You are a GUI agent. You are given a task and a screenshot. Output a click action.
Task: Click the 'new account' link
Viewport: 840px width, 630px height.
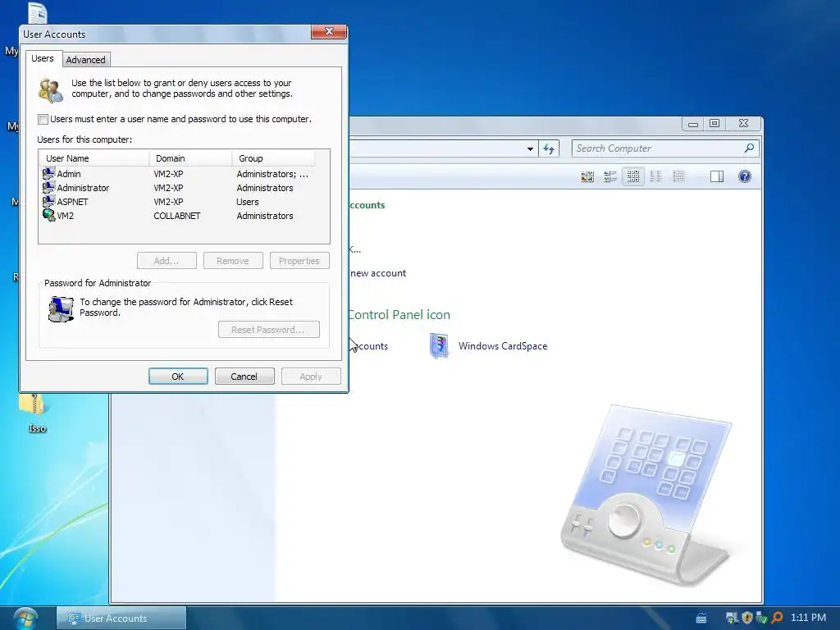[x=378, y=273]
